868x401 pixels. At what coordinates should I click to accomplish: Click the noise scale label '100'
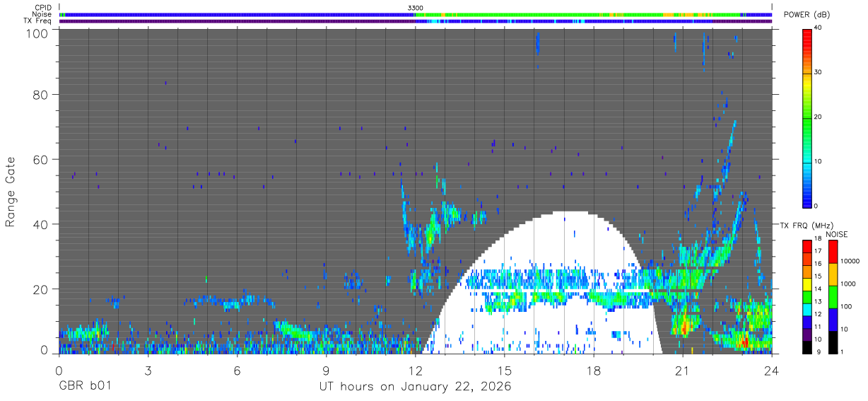point(845,306)
